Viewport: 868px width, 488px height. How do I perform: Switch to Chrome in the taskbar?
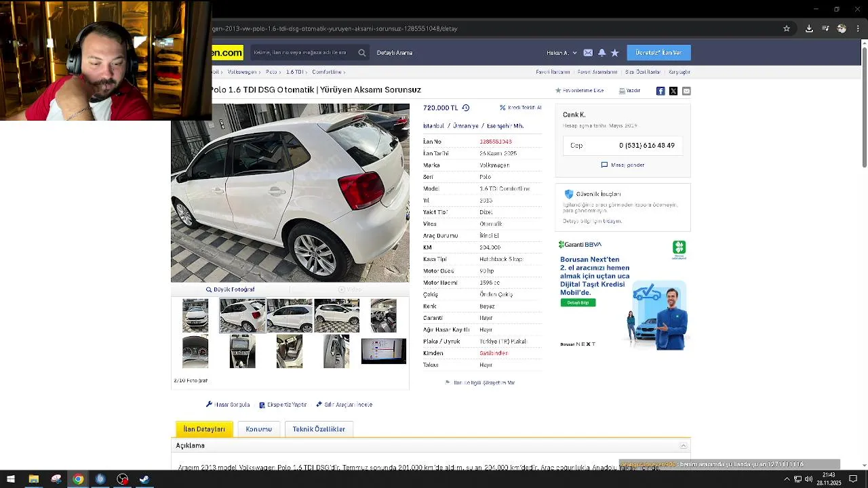coord(78,479)
